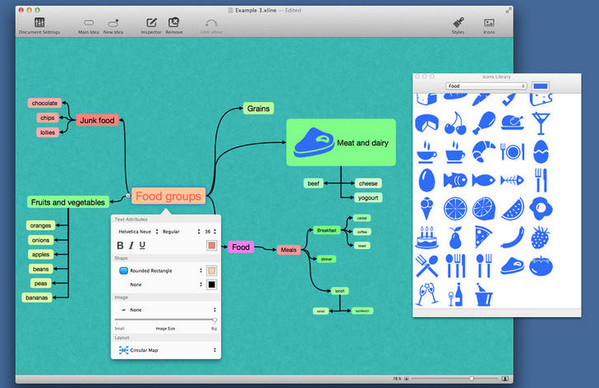Select the Fruits and vegetables node
599x388 pixels.
68,202
